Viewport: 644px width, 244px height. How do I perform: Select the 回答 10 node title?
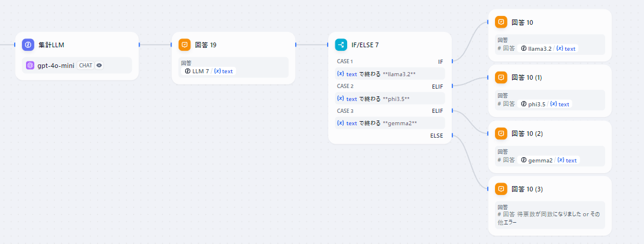tap(522, 22)
